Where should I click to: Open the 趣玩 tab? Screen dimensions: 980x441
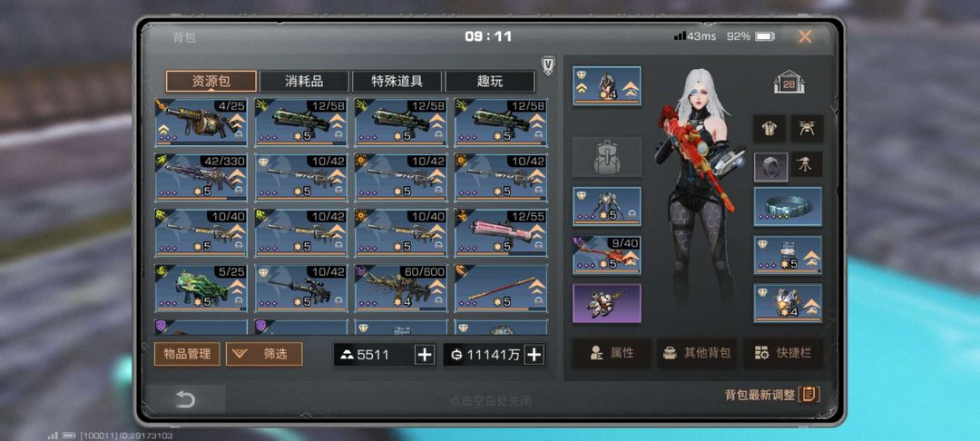click(490, 81)
